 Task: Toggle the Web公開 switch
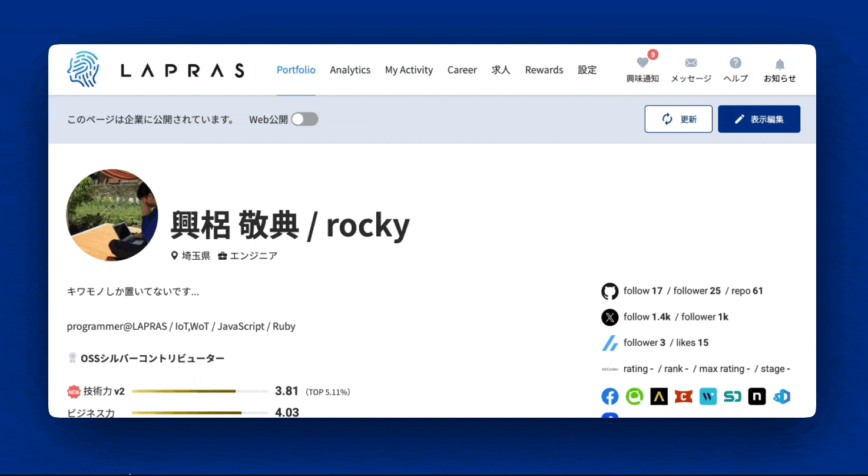[x=305, y=119]
